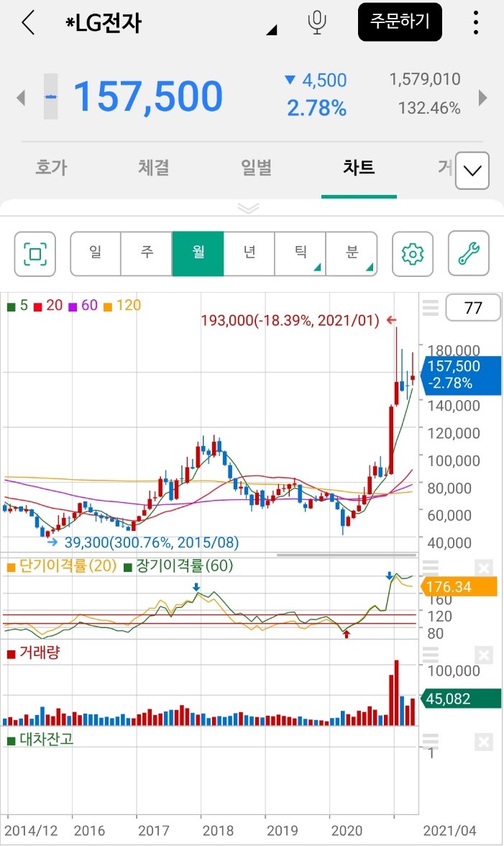Open the three-dot more options menu
The width and height of the screenshot is (504, 846).
[475, 23]
